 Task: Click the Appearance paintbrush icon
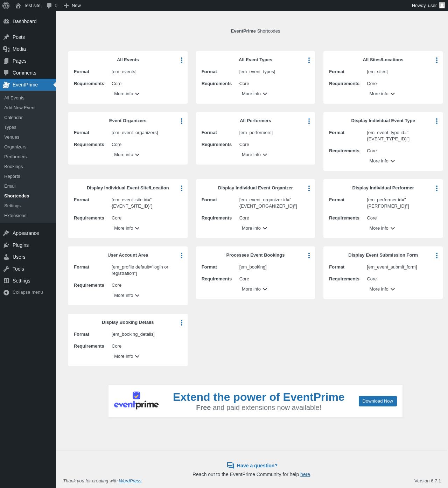[6, 233]
